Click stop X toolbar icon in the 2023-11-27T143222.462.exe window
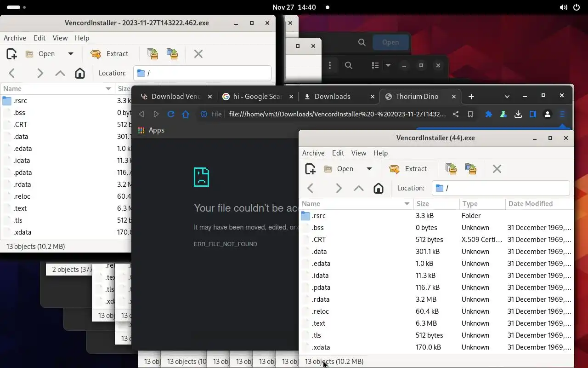The height and width of the screenshot is (368, 588). tap(198, 54)
